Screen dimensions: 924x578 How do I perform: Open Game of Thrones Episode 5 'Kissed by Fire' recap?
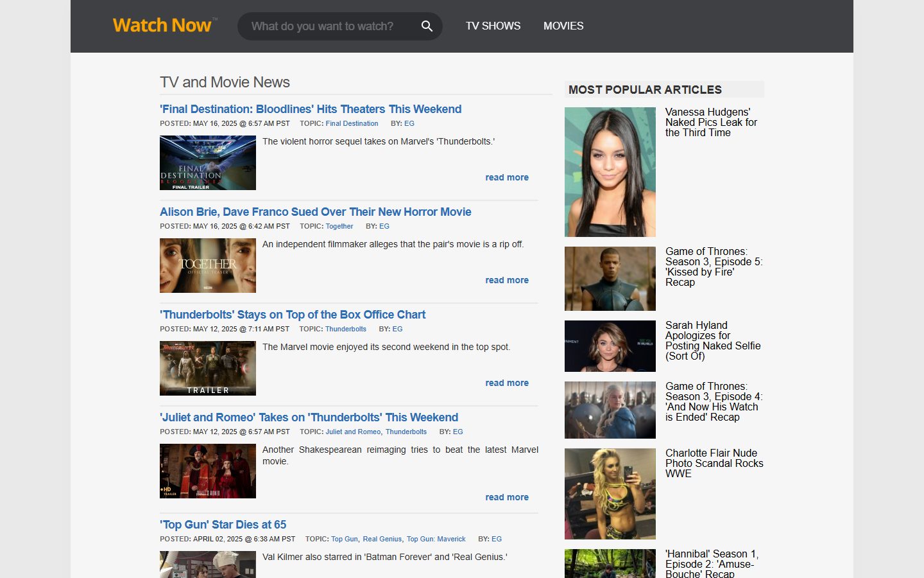[x=714, y=267]
